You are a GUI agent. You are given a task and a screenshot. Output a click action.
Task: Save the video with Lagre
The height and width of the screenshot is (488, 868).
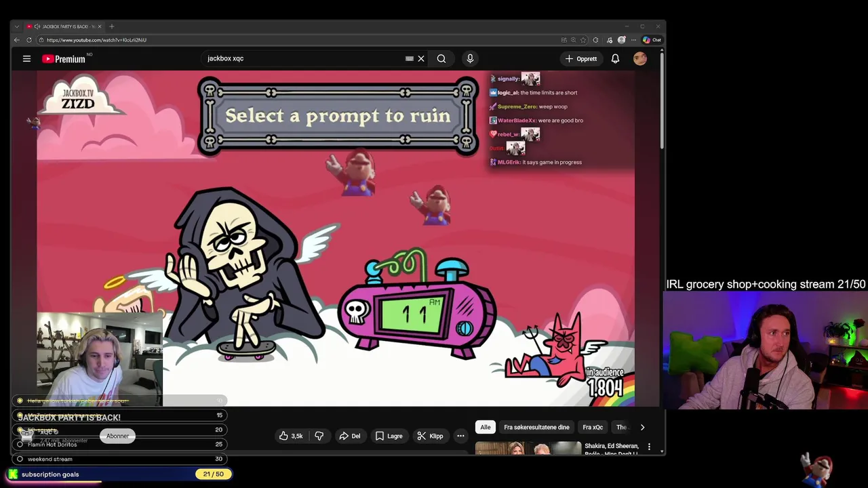(389, 436)
